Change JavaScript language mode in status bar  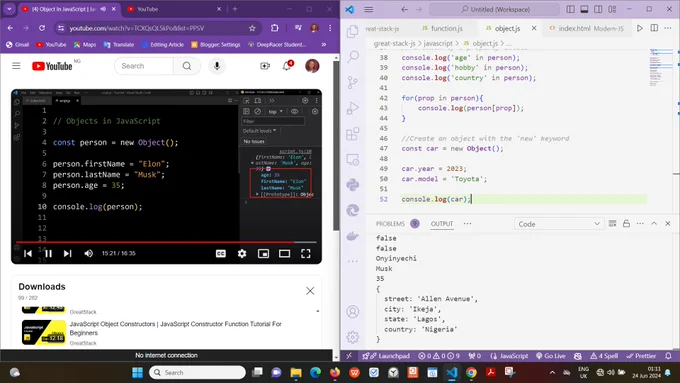(514, 356)
